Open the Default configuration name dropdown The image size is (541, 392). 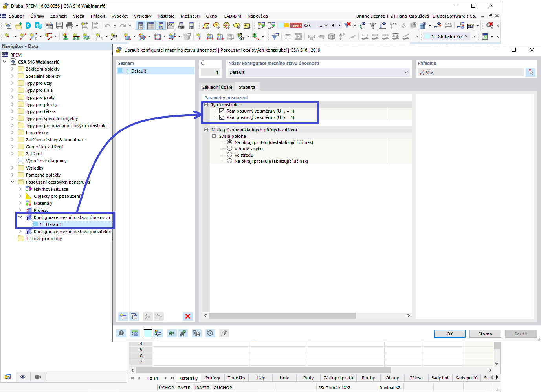pos(406,72)
